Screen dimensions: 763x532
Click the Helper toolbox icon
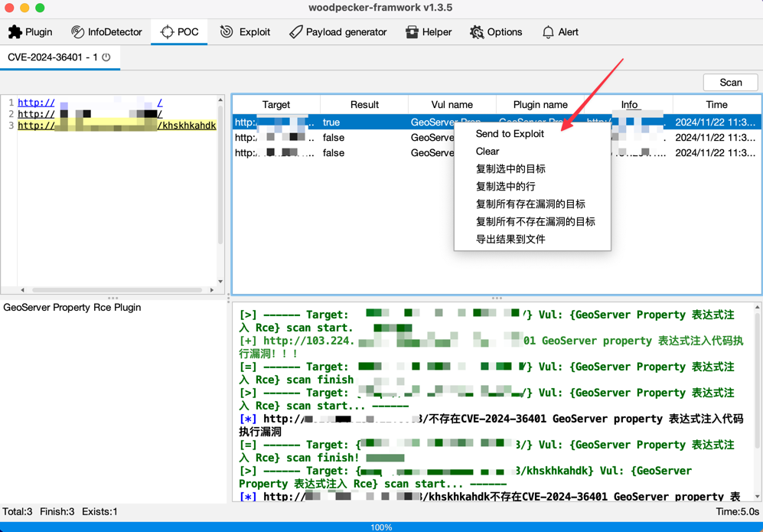tap(412, 32)
